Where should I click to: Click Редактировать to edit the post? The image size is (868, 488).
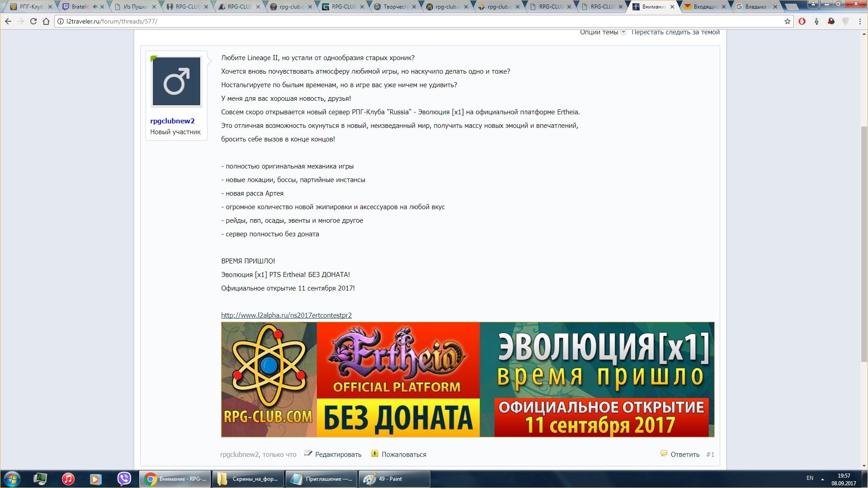(338, 455)
